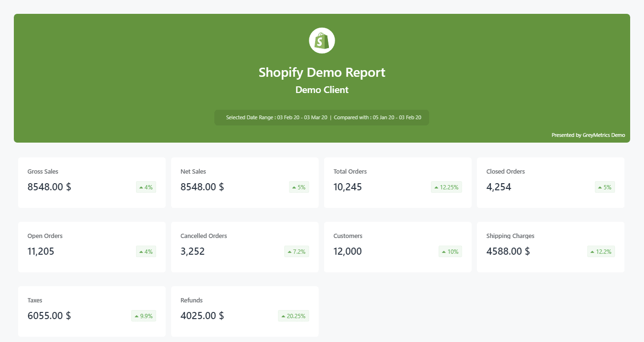Click the Taxes 9.9% change badge
This screenshot has width=644, height=342.
144,316
